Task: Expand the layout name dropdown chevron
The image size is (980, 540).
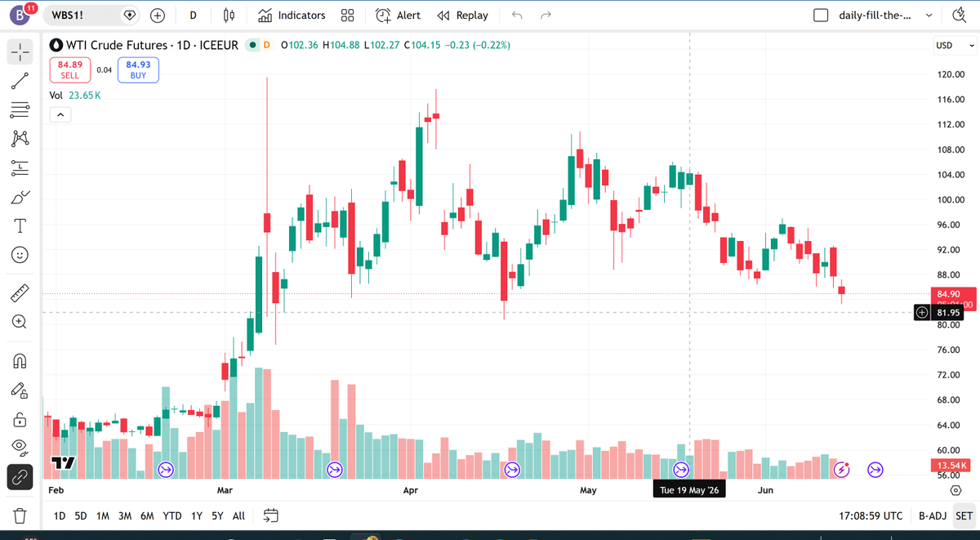Action: coord(929,15)
